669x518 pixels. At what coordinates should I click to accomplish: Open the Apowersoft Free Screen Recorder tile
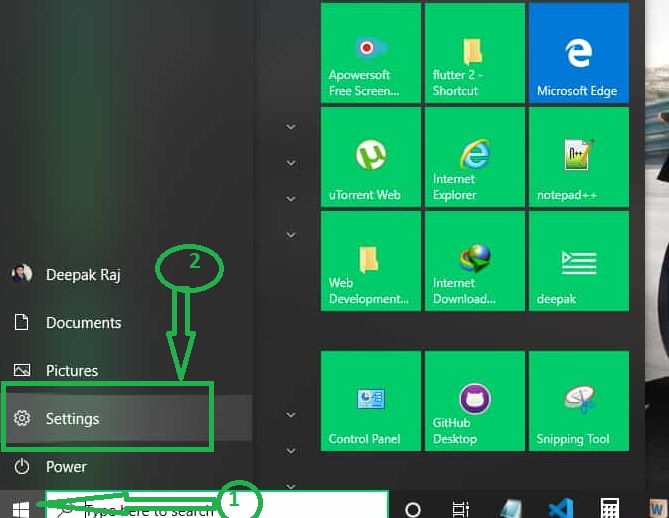(370, 53)
